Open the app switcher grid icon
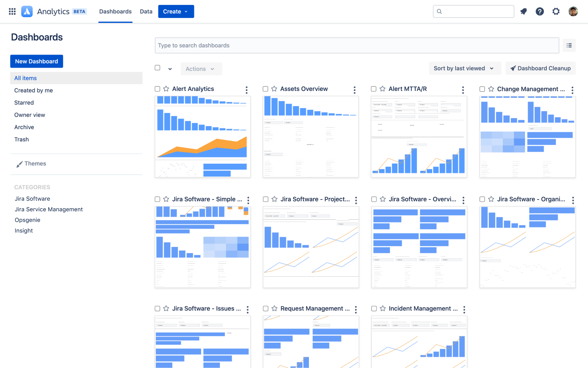Viewport: 588px width, 368px height. (x=12, y=11)
